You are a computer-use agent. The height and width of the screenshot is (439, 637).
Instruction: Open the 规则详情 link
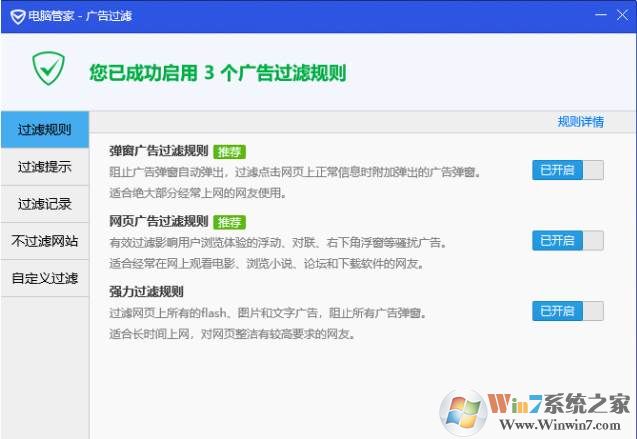tap(581, 121)
